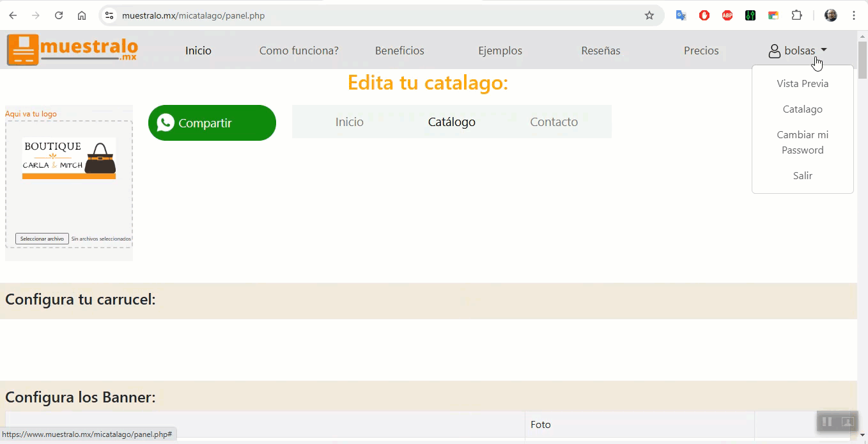Open the green sliders equalizer extension
Viewport: 868px width, 444px height.
(x=750, y=15)
